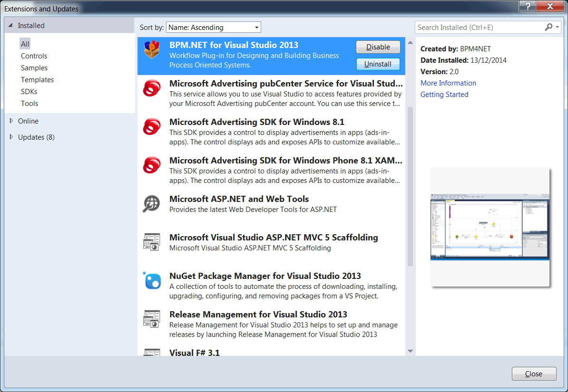Select ASP.NET MVC 5 Scaffolding title
The width and height of the screenshot is (568, 392).
(274, 238)
